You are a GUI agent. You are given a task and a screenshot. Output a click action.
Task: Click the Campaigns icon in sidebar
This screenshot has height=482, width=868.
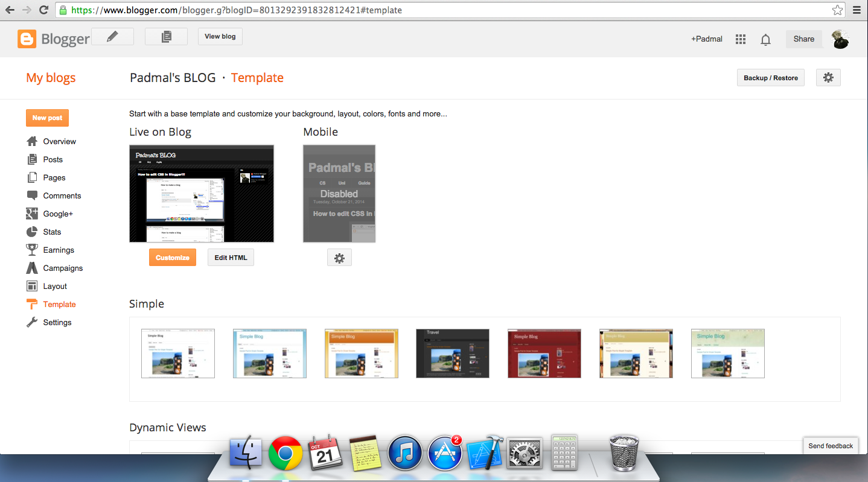point(32,268)
